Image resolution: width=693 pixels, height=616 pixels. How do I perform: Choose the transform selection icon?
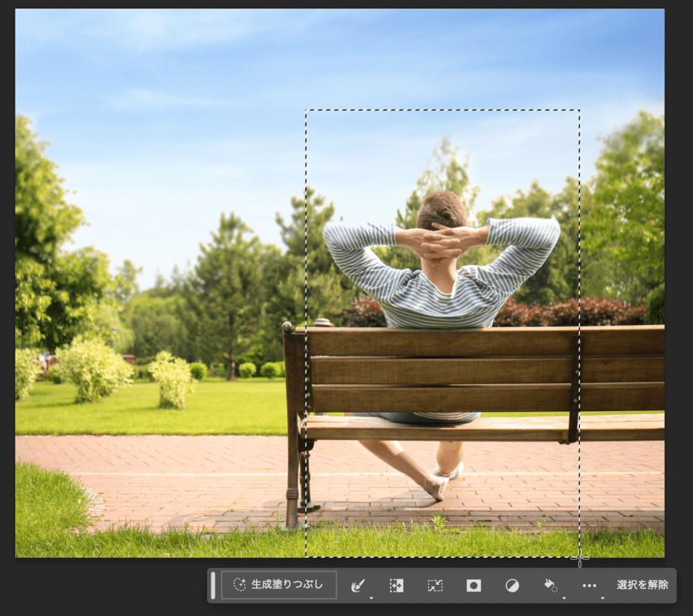(x=435, y=586)
